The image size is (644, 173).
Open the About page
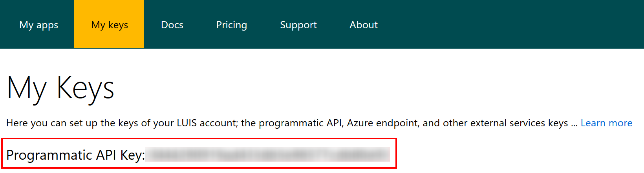click(364, 25)
